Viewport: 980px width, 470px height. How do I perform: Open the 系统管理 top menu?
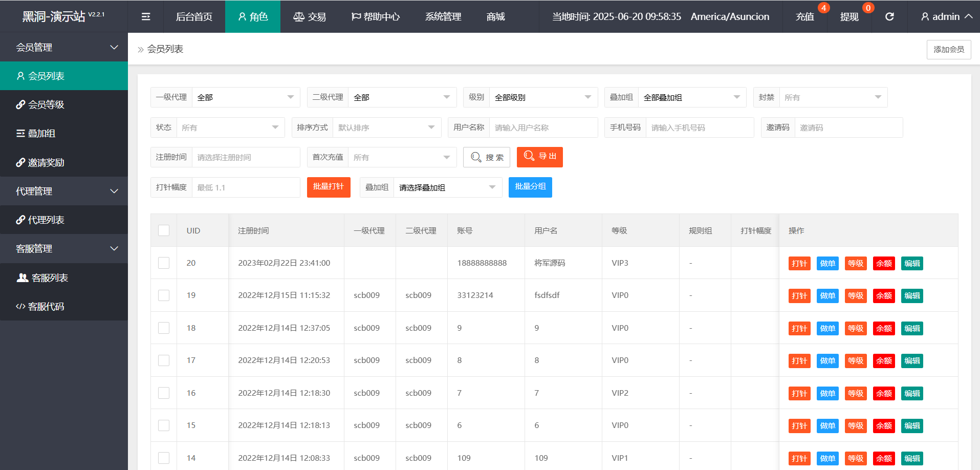(x=443, y=16)
